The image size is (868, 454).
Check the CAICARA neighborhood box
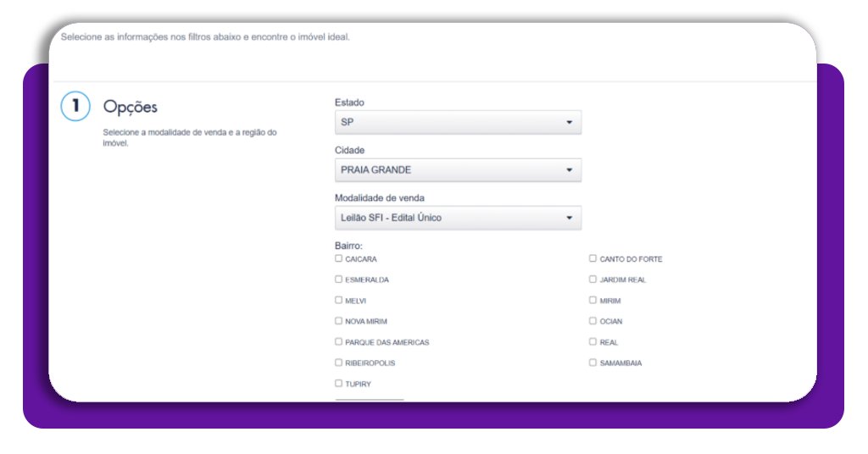(339, 258)
